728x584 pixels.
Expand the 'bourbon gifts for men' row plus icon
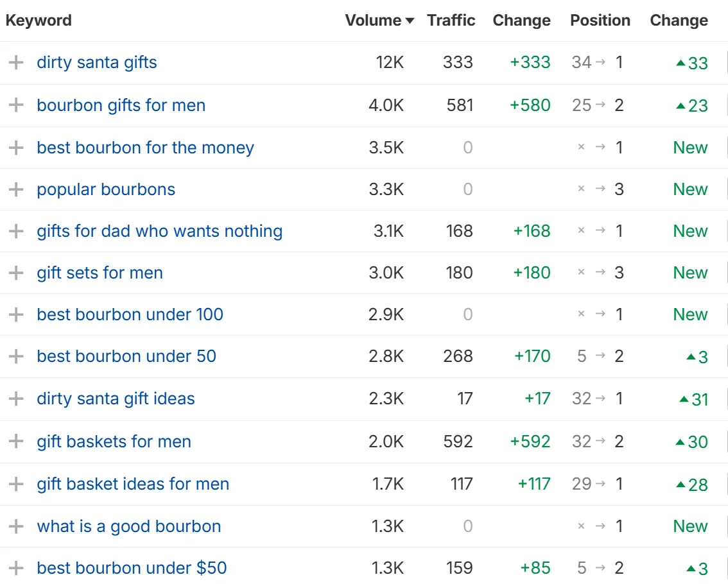click(16, 105)
